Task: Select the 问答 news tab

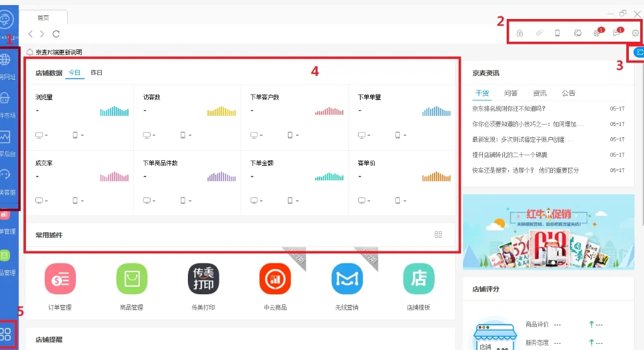Action: (x=511, y=93)
